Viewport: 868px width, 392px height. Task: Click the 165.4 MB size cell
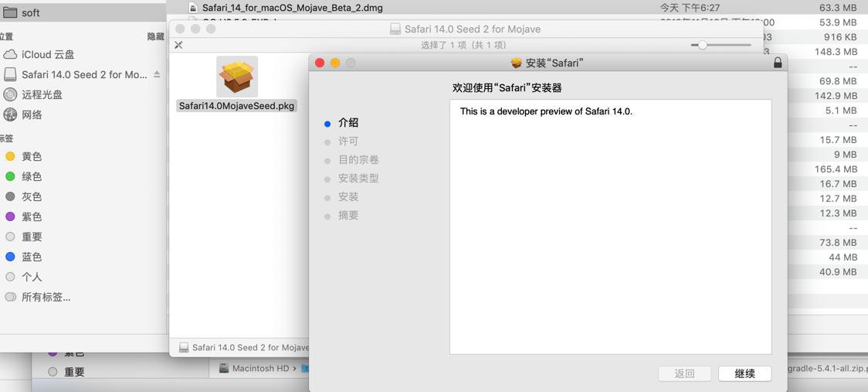click(x=836, y=169)
